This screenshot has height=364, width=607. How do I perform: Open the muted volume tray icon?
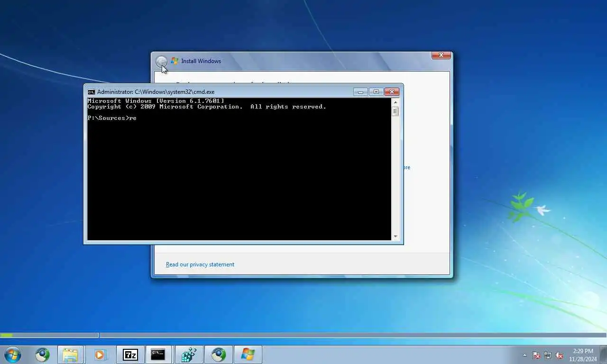[559, 355]
